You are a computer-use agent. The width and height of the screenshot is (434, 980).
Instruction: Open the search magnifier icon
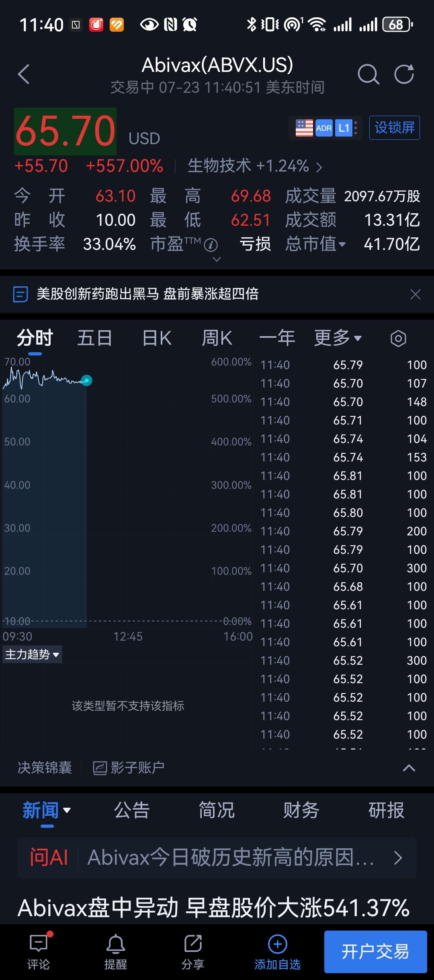click(x=368, y=74)
